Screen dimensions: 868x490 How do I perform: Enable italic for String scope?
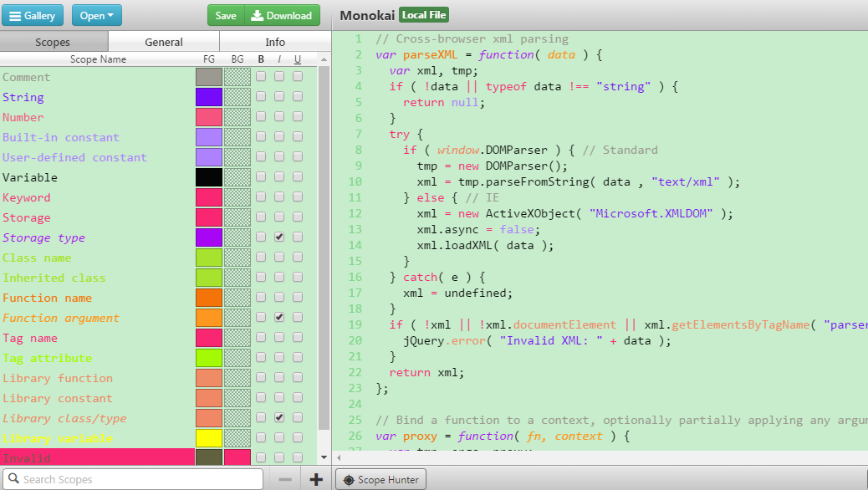pos(279,96)
